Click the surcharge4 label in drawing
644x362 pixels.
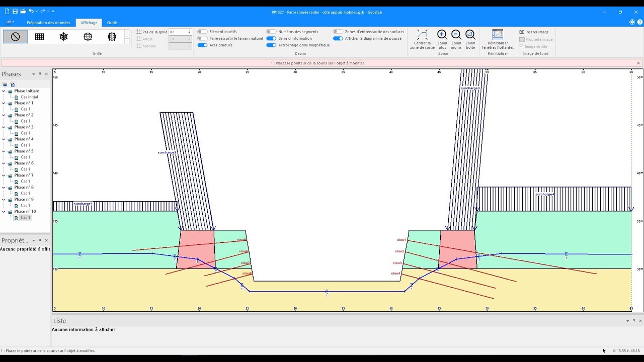(x=544, y=194)
